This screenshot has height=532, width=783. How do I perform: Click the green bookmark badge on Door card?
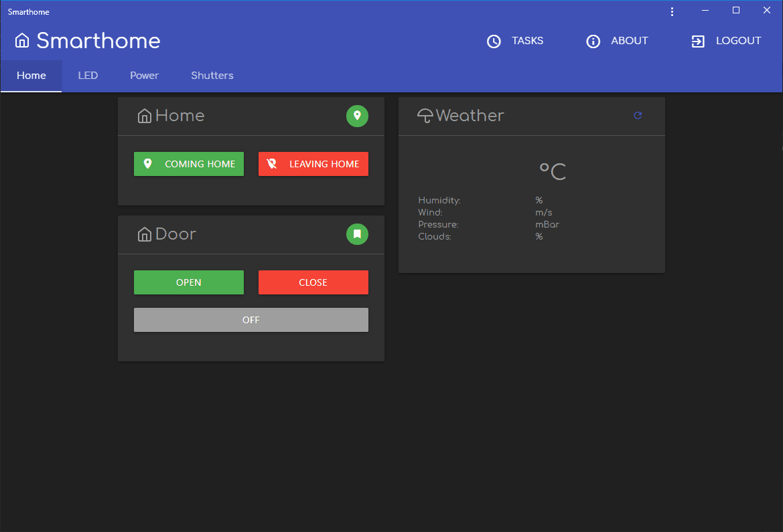pos(357,234)
